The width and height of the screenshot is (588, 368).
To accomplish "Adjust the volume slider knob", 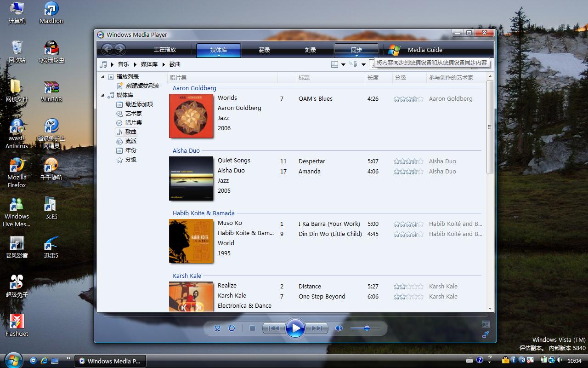I will point(367,328).
